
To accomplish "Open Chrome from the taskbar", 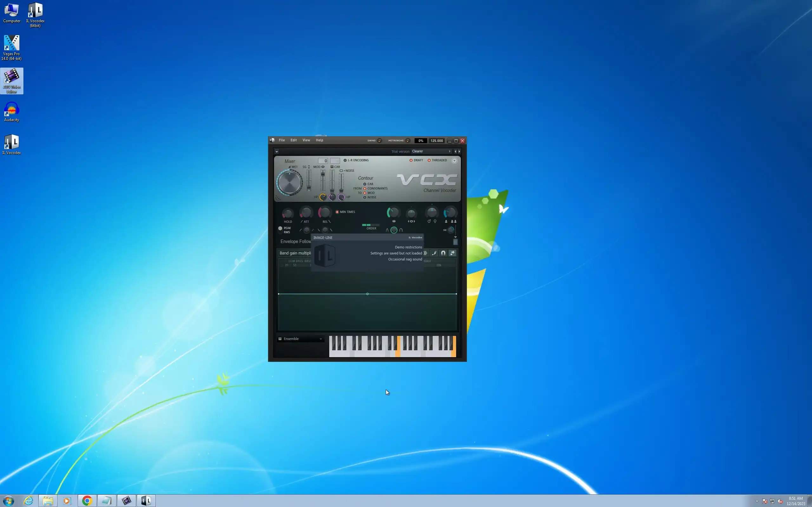I will [x=87, y=501].
